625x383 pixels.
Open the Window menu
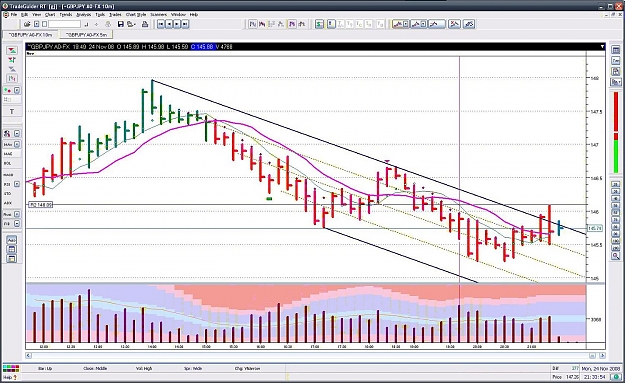tap(178, 14)
